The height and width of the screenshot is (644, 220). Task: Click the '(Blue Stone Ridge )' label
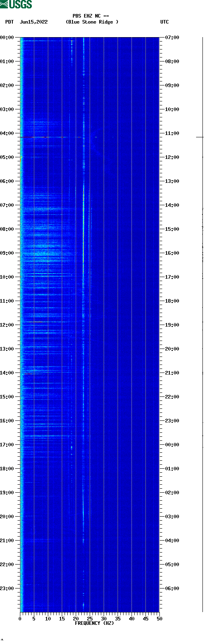[92, 22]
